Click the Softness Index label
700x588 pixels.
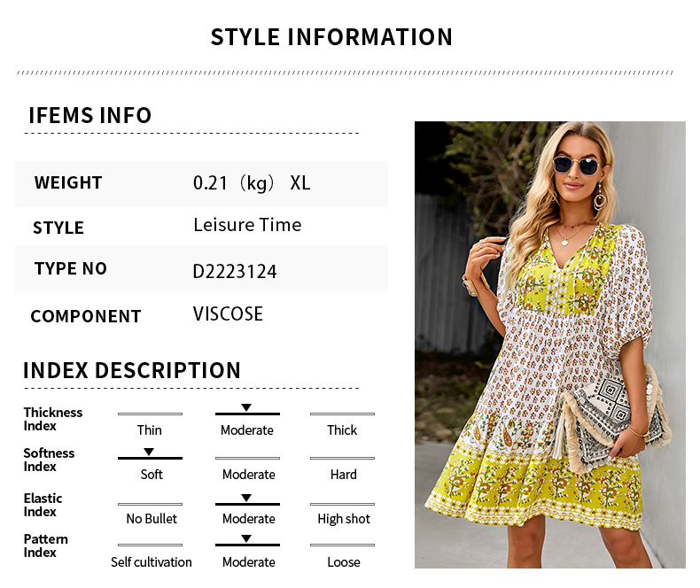(49, 460)
